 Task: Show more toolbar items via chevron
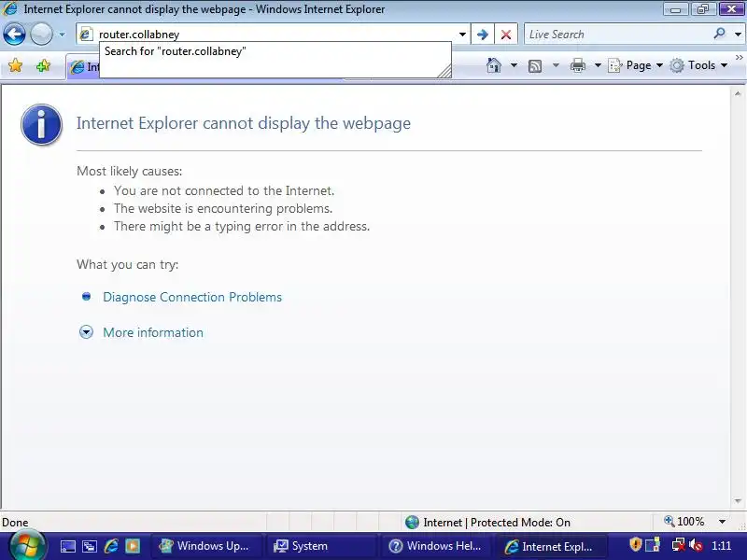click(x=739, y=58)
